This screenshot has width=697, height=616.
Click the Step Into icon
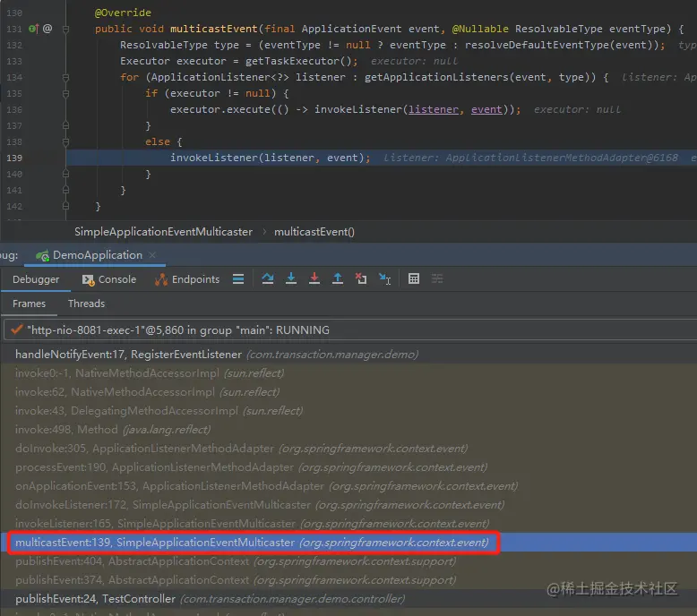[x=291, y=279]
